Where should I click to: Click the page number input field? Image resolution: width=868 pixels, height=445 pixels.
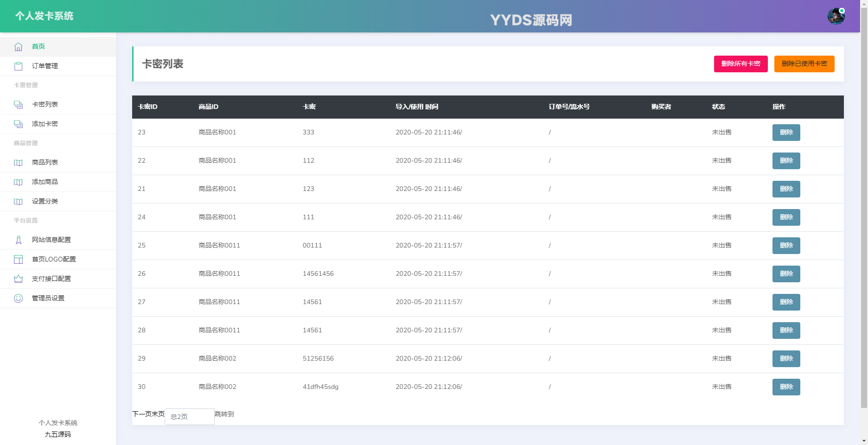point(189,416)
